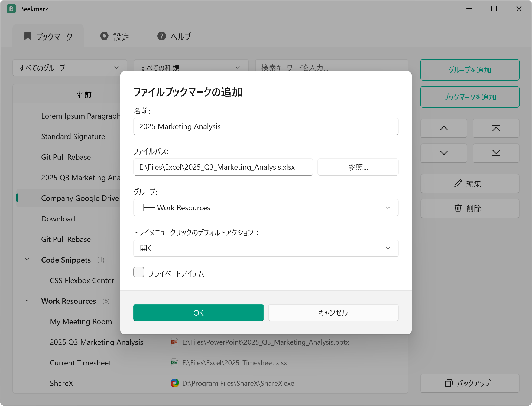Click the help question mark icon

pyautogui.click(x=162, y=36)
